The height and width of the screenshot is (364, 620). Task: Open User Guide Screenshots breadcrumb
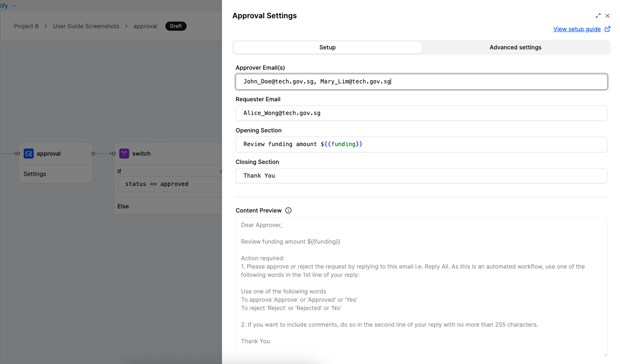86,26
